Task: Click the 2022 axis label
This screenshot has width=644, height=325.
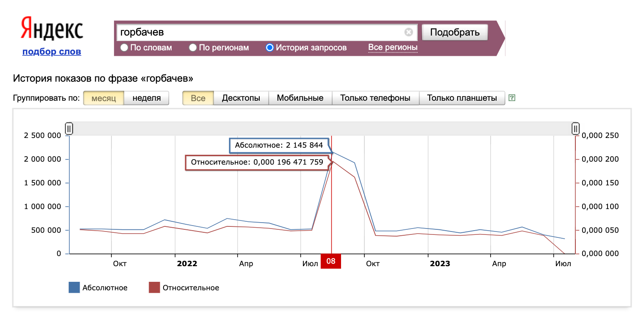Action: coord(187,264)
